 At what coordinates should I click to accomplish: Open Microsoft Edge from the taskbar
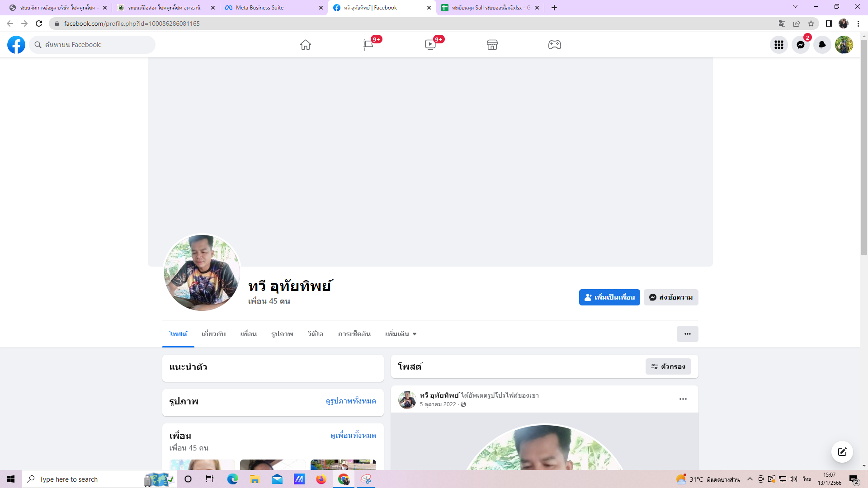[x=232, y=479]
